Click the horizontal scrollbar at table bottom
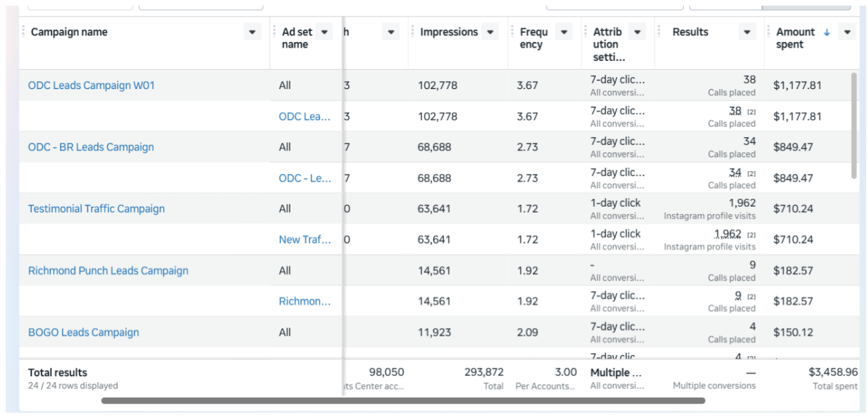 (x=403, y=401)
